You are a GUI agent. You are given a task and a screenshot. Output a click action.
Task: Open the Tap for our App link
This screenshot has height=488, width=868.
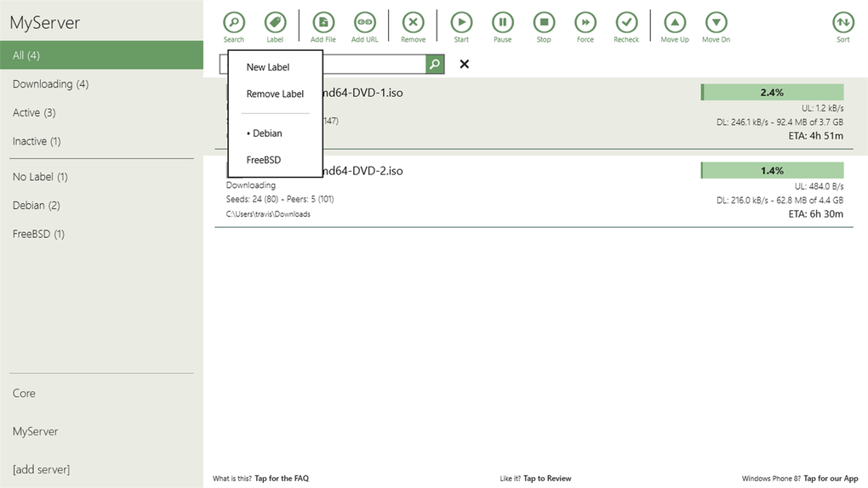point(831,479)
